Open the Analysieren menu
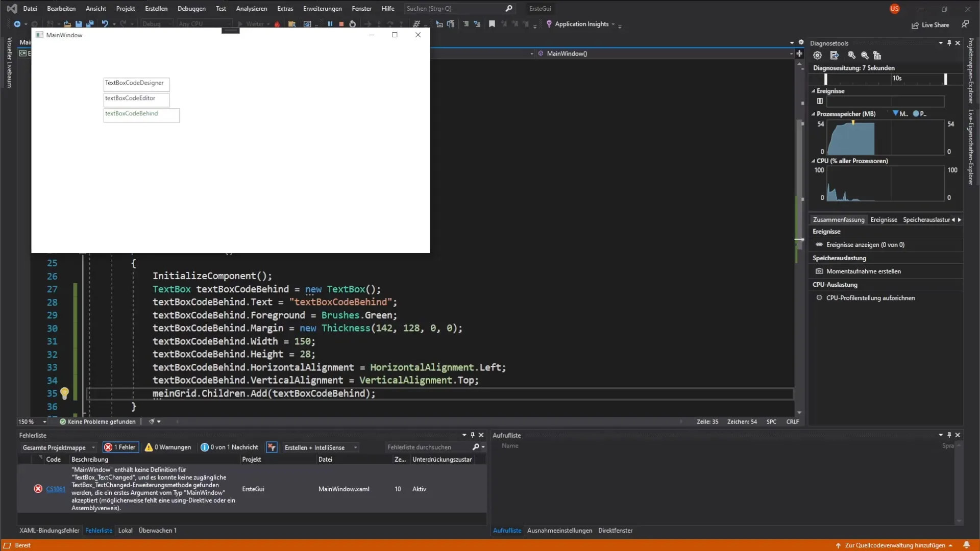980x551 pixels. (x=251, y=9)
